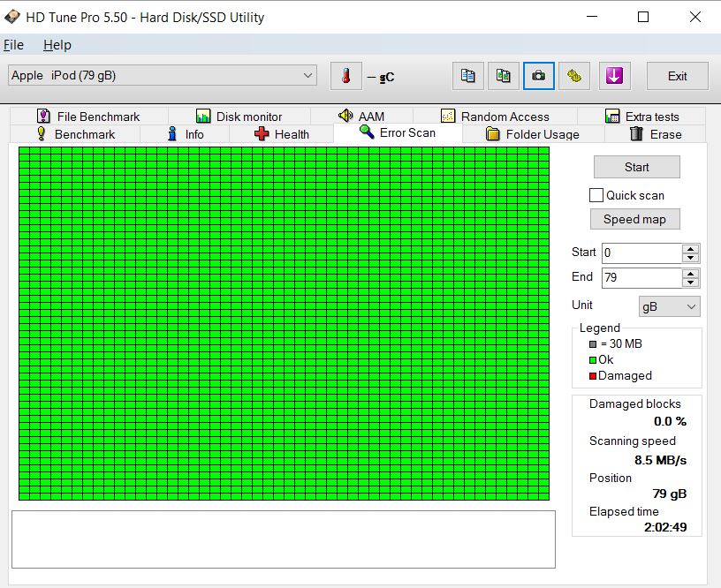The height and width of the screenshot is (588, 721).
Task: Expand the Apple iPod drive dropdown
Action: coord(307,76)
